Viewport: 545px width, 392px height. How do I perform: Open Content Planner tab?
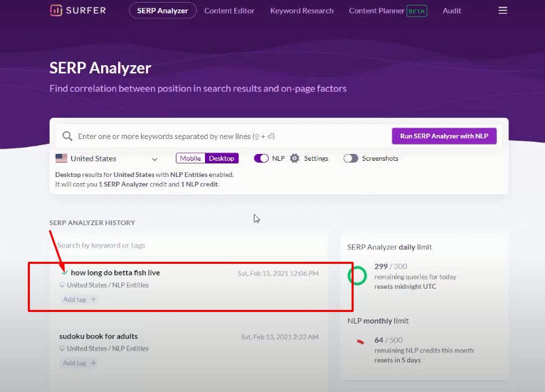pyautogui.click(x=377, y=11)
